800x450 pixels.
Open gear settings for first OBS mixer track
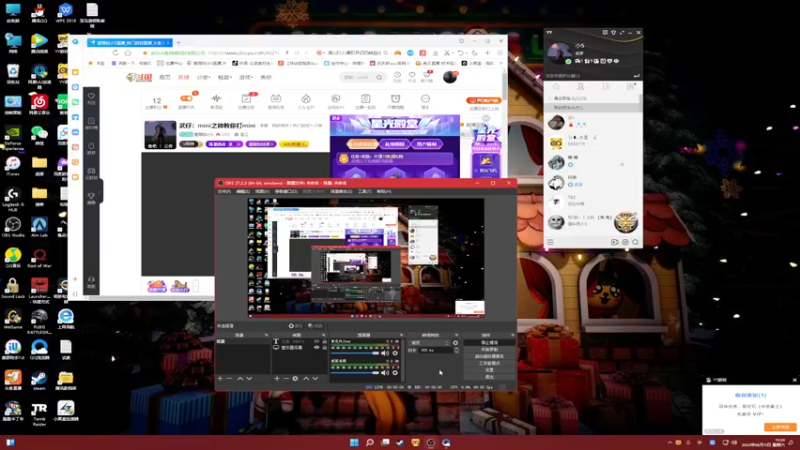395,353
